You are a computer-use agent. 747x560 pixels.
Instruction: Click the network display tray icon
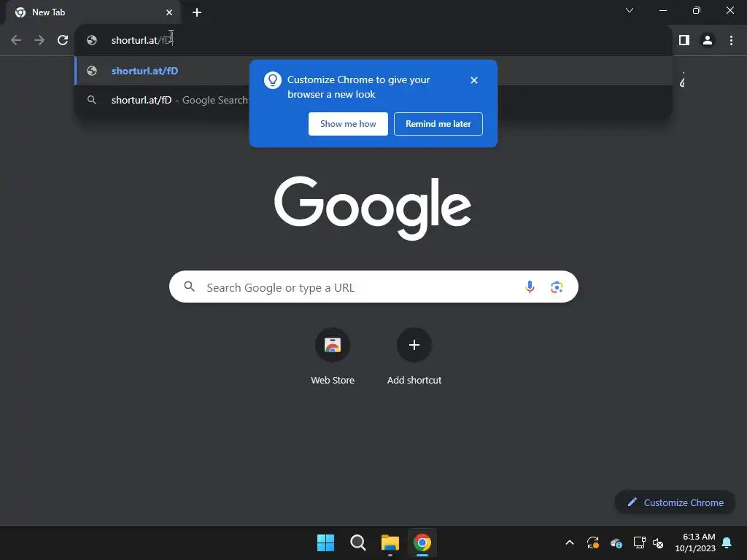(x=639, y=542)
